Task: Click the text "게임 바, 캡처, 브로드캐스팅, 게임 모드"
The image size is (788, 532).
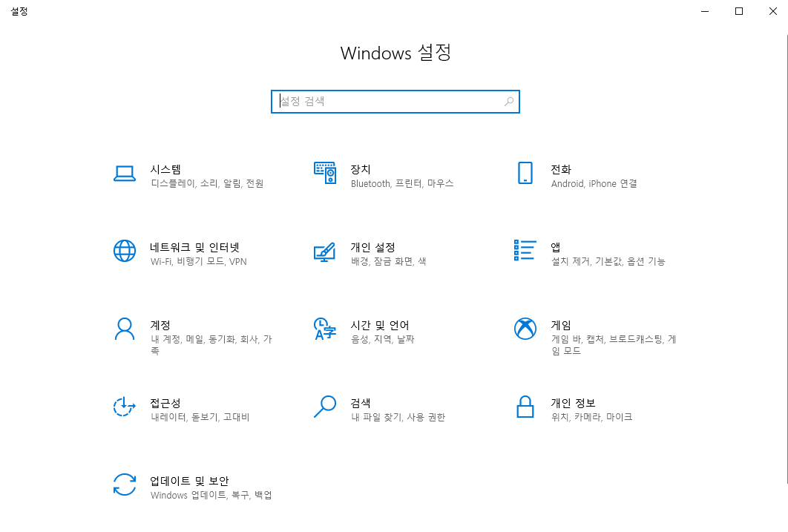Action: 614,345
